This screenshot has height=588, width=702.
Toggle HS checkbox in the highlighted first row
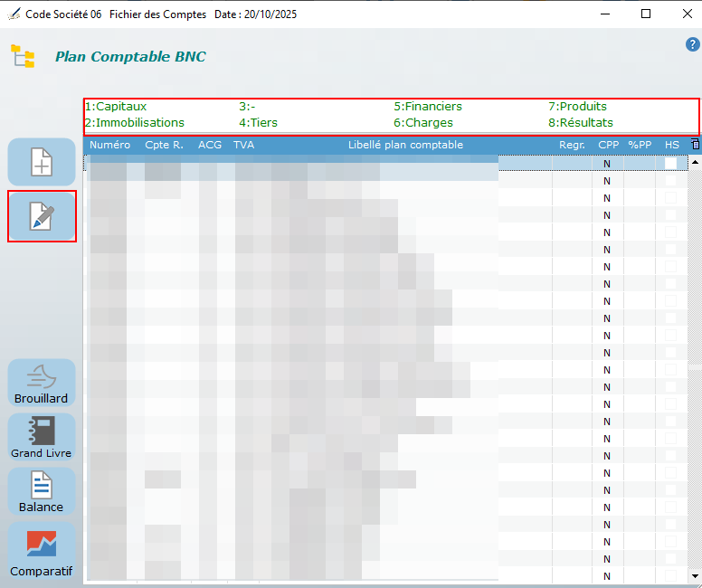click(x=670, y=164)
